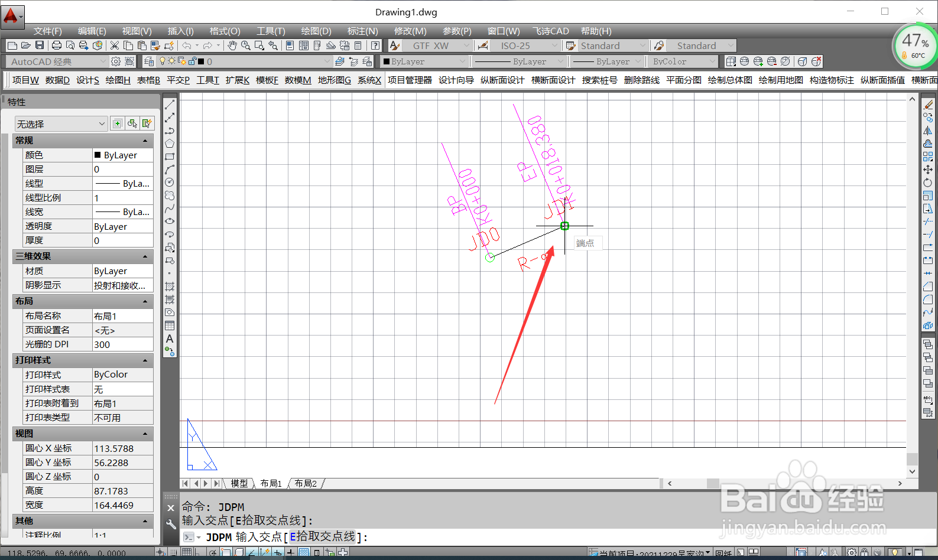Open Layer Properties Manager icon
Screen dimensions: 938x560
click(149, 61)
